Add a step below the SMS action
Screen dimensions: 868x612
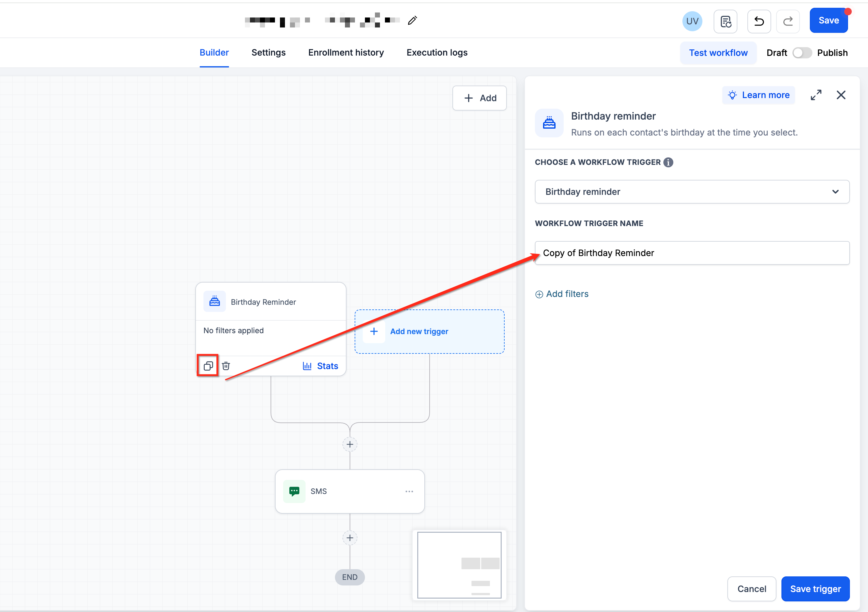pyautogui.click(x=350, y=538)
